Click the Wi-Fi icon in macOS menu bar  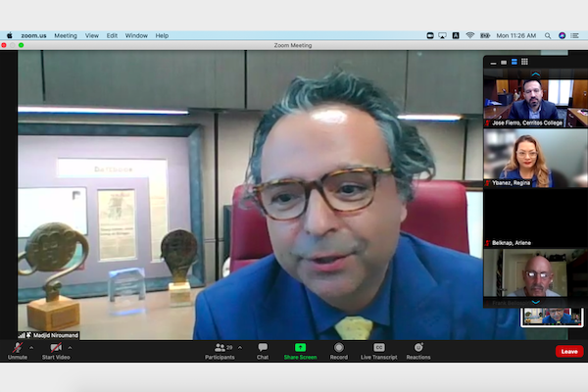[470, 35]
